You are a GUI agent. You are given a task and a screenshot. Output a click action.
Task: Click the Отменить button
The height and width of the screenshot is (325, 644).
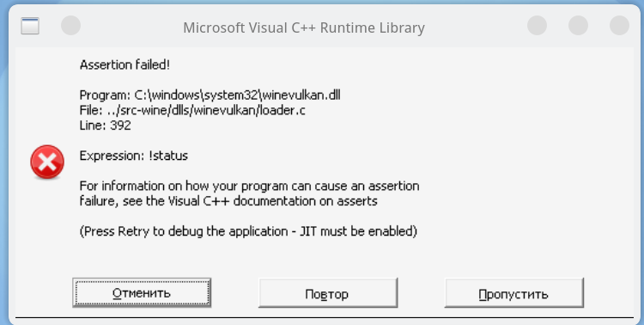pyautogui.click(x=142, y=293)
